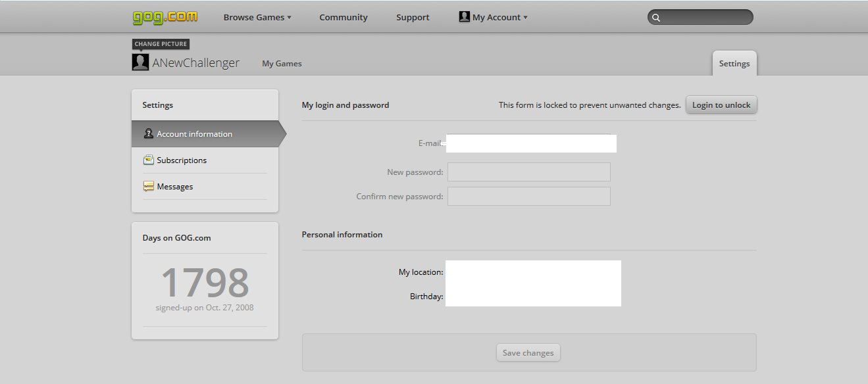Click the New password input field
868x384 pixels.
click(x=529, y=172)
